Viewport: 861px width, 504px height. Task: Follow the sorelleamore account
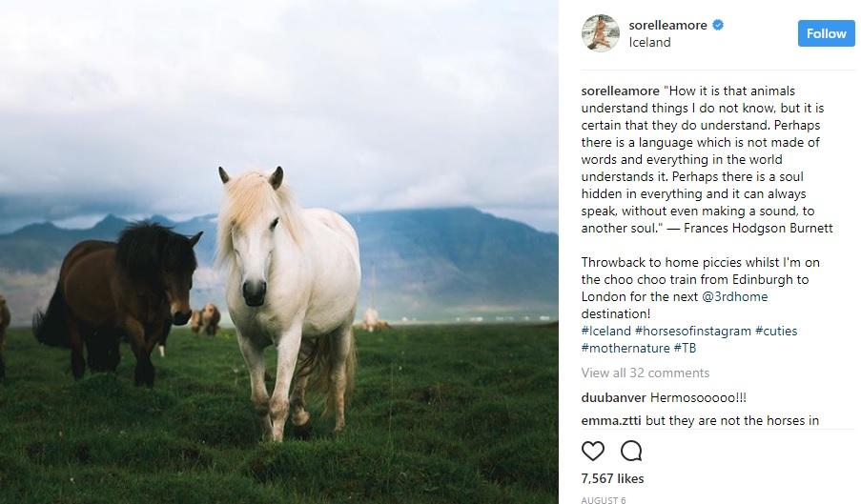(826, 33)
